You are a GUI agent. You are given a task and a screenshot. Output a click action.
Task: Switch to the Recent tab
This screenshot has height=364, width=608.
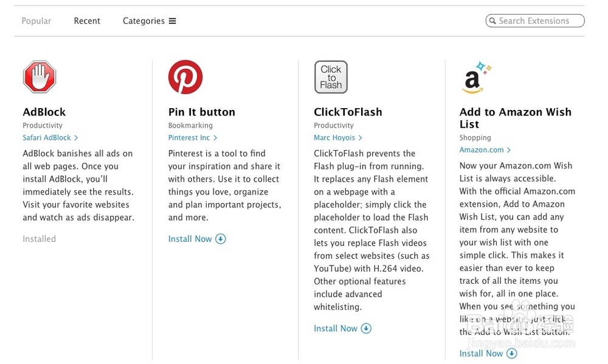point(87,21)
